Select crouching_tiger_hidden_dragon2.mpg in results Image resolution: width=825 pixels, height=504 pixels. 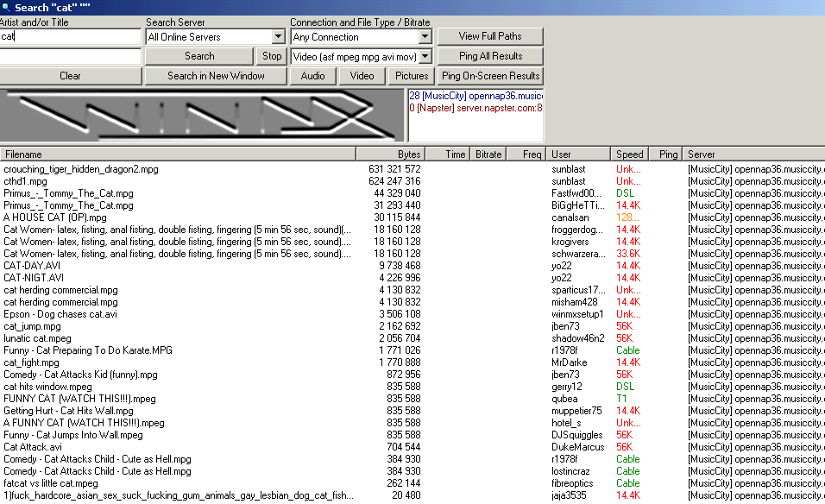coord(81,169)
